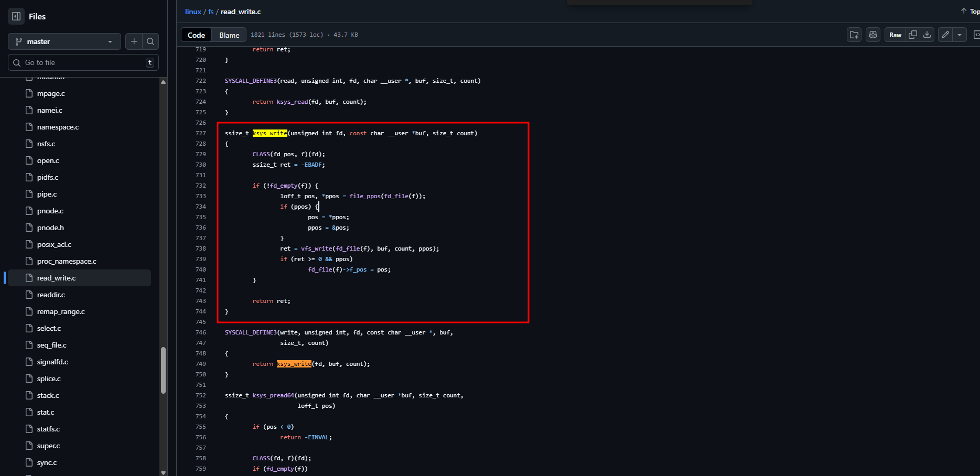Screen dimensions: 980x476
Task: Click ksys_write call on line 749
Action: point(294,364)
